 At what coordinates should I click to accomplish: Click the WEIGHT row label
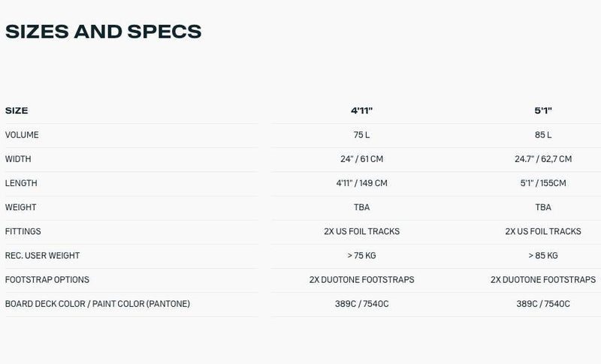[x=21, y=207]
